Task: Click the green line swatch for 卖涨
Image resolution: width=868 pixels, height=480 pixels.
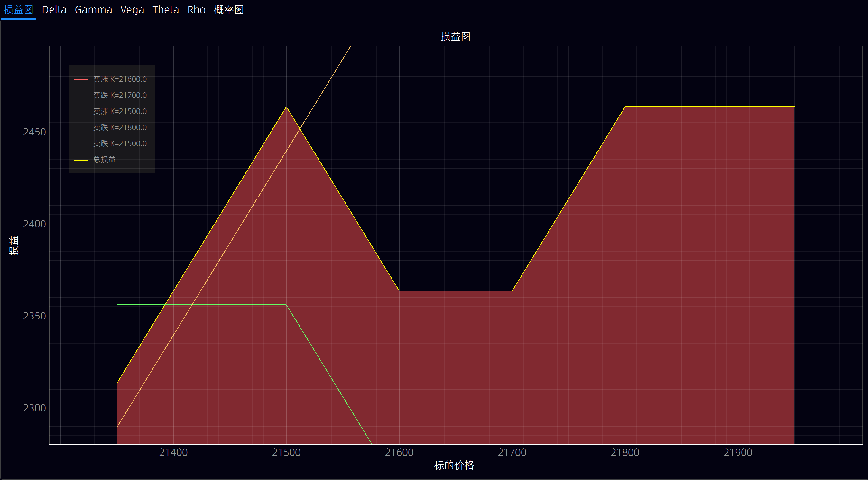Action: (80, 112)
